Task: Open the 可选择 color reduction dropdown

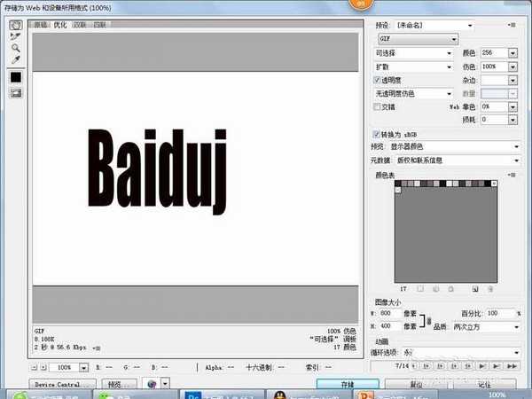Action: point(413,53)
